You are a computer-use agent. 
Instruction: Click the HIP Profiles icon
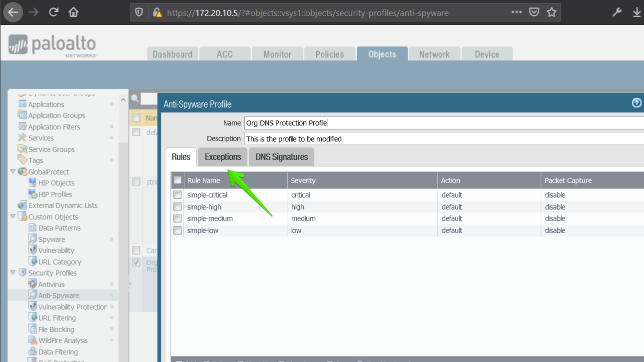click(32, 194)
